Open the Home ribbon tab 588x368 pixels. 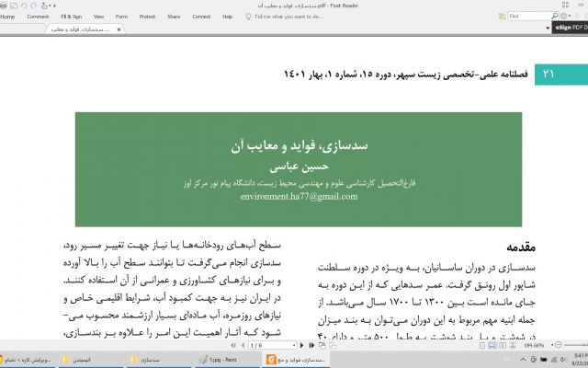point(7,17)
